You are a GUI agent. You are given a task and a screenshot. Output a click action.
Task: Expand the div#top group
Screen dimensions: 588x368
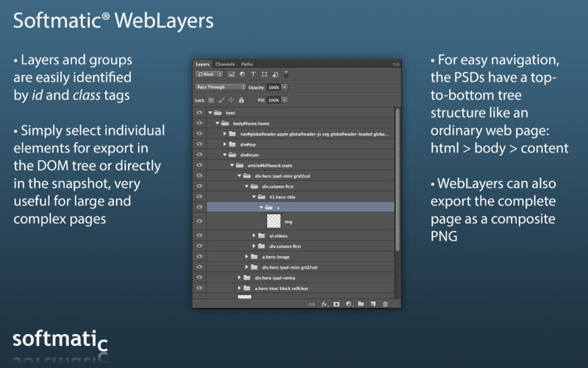tap(225, 144)
